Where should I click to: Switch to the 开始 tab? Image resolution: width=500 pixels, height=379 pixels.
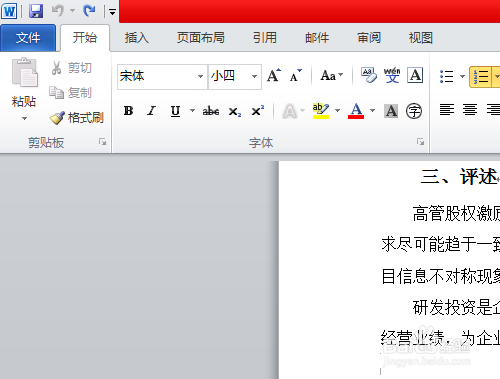point(85,38)
